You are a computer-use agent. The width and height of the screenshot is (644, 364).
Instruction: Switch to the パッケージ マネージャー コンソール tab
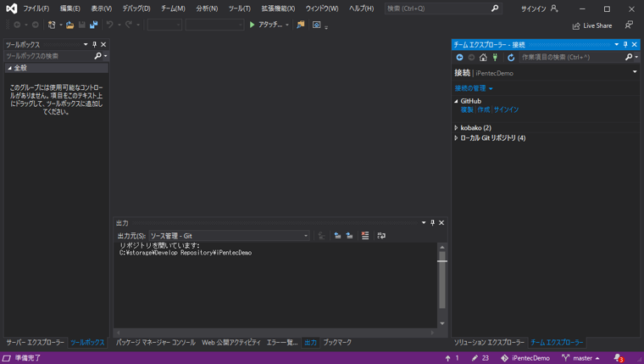click(x=156, y=342)
